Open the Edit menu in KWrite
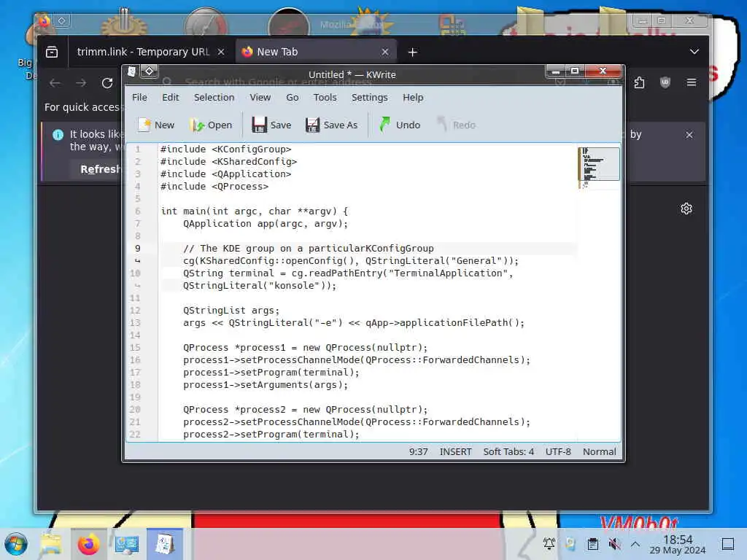 [170, 97]
